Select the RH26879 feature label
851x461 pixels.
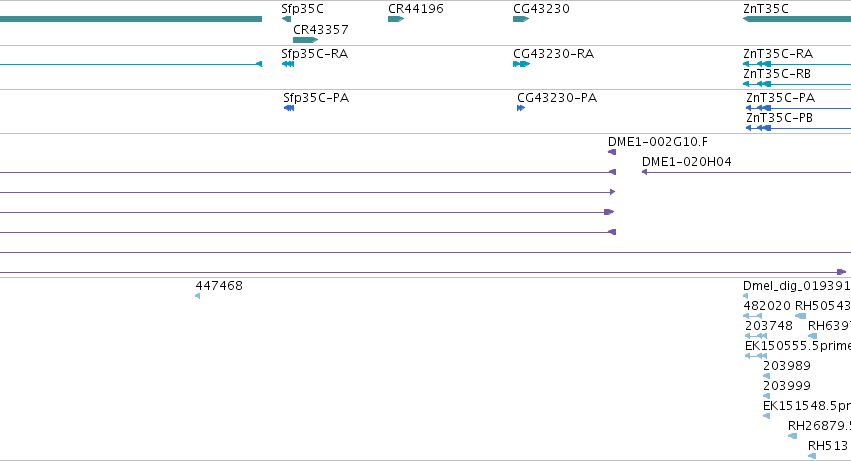tap(820, 426)
